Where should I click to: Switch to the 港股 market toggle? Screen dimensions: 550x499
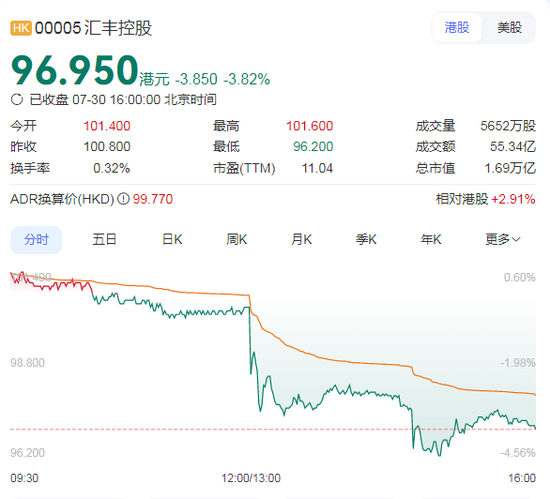pyautogui.click(x=457, y=27)
